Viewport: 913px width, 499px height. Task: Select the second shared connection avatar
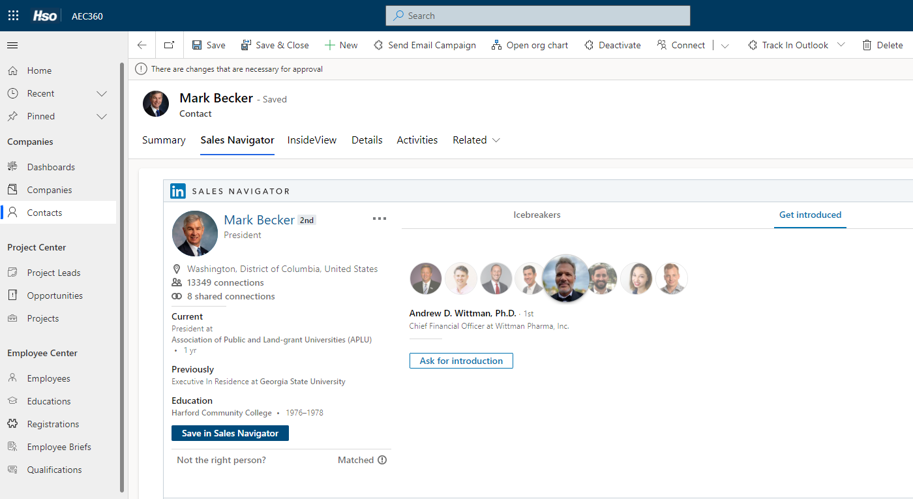[461, 278]
